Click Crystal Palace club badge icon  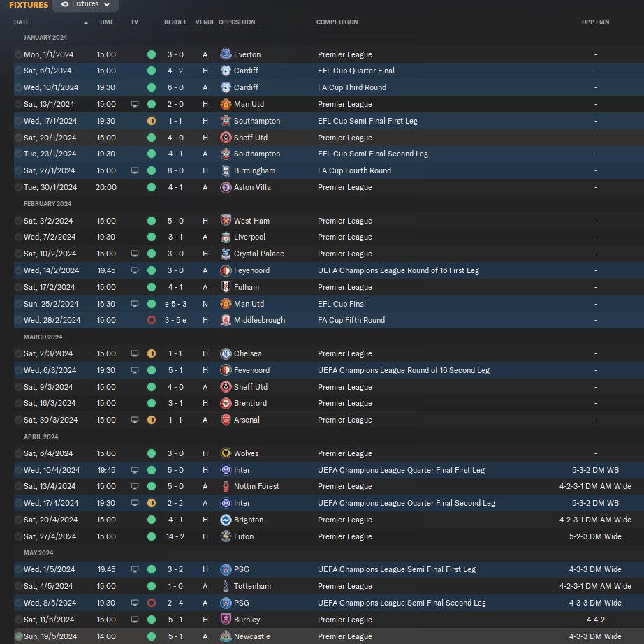coord(226,254)
